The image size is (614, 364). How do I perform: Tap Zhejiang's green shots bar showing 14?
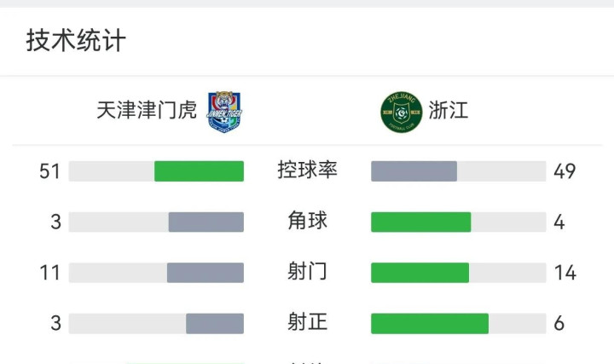click(420, 273)
